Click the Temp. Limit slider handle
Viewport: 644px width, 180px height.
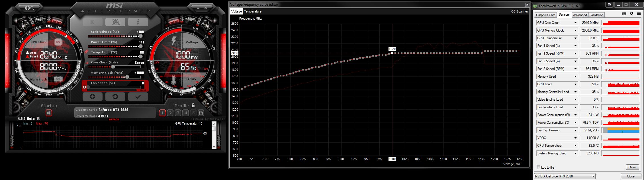coord(140,57)
